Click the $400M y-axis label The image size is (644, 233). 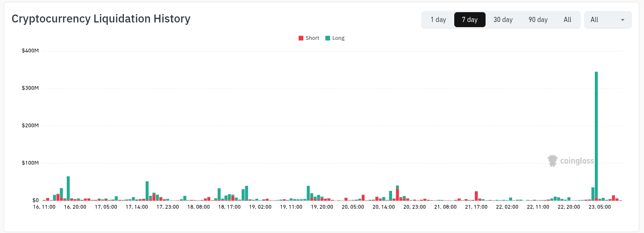point(30,51)
